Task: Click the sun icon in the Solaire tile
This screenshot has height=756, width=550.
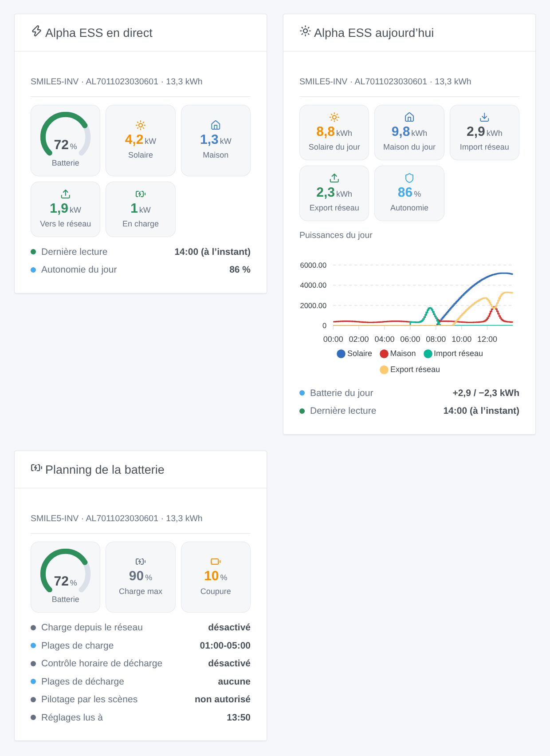Action: tap(141, 125)
